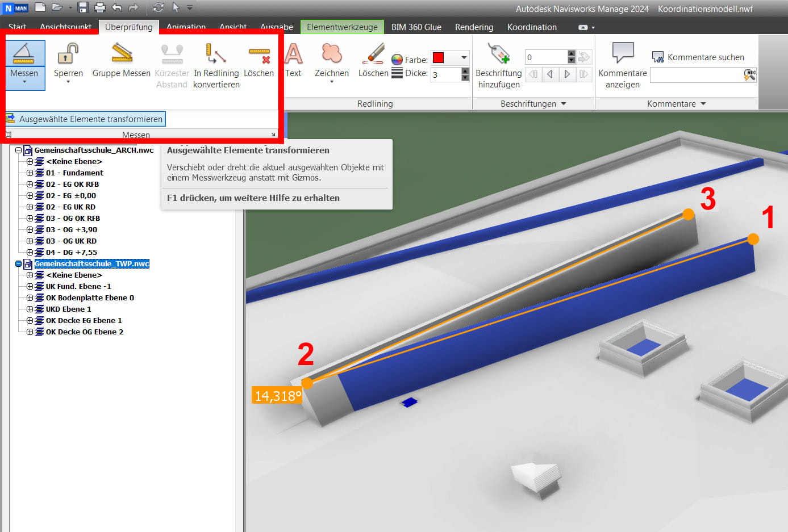Viewport: 788px width, 532px height.
Task: Select the OK Bodenplatte Ebene 0 item
Action: 90,298
